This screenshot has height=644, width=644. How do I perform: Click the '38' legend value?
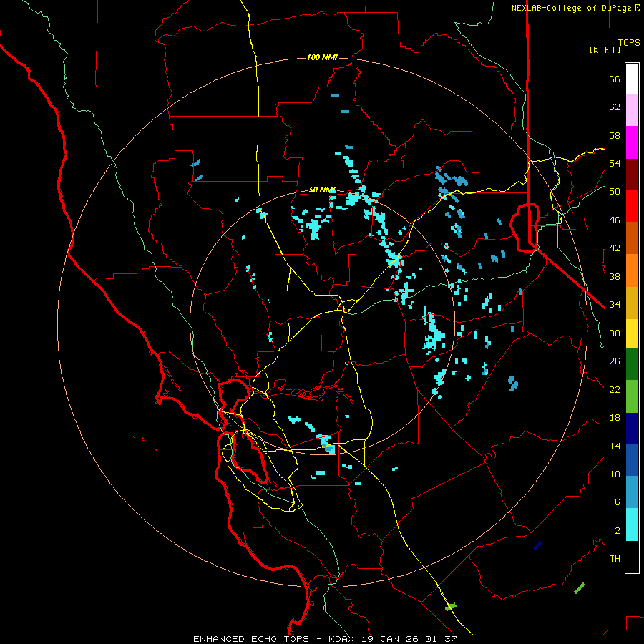(x=615, y=276)
